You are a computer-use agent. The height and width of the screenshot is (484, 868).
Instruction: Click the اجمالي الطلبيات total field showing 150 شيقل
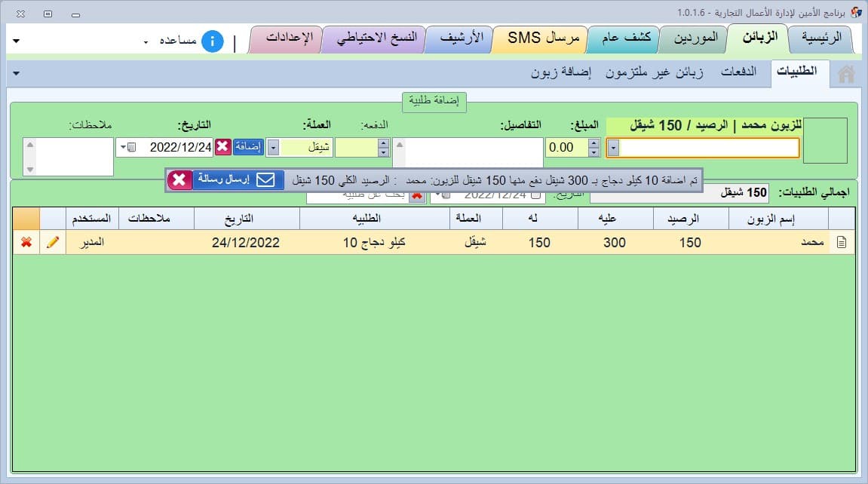[679, 193]
